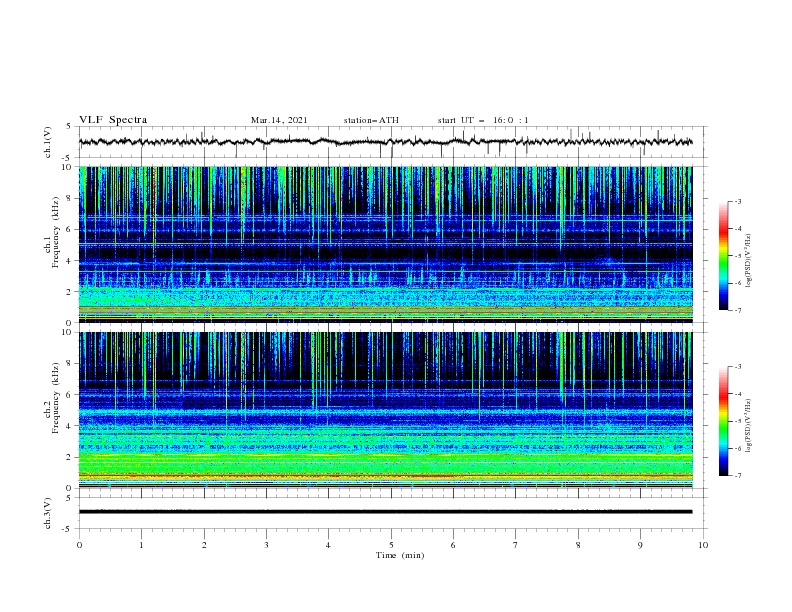The width and height of the screenshot is (792, 612).
Task: Select the date 'Mar.14, 2021'
Action: point(279,120)
